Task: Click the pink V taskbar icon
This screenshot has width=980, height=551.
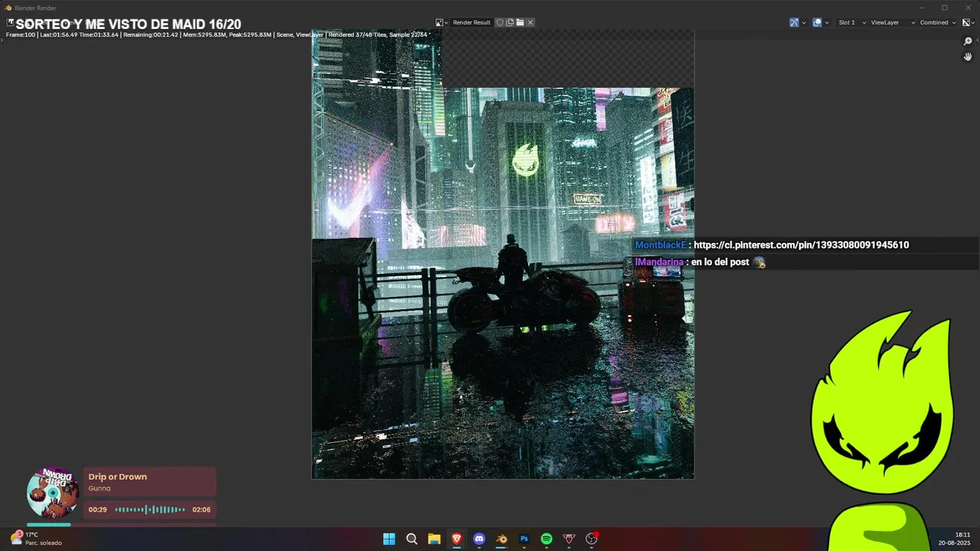Action: tap(569, 539)
